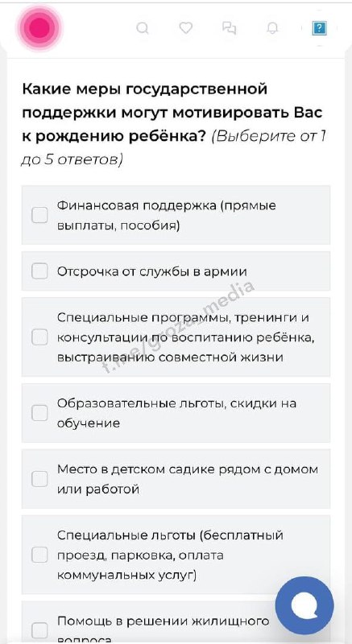Tick Образовательные льготы checkbox

pos(39,413)
